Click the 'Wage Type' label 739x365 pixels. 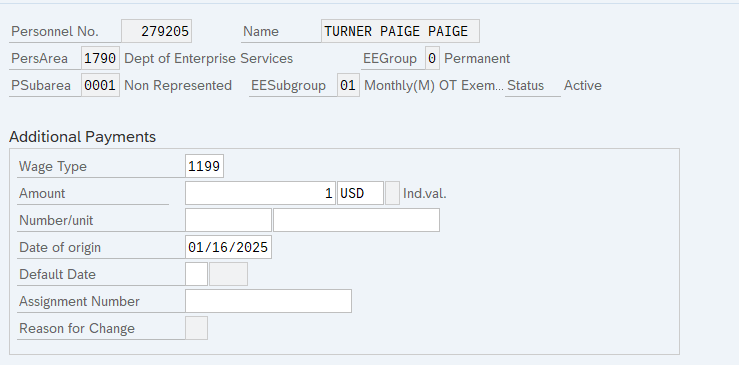(x=53, y=166)
